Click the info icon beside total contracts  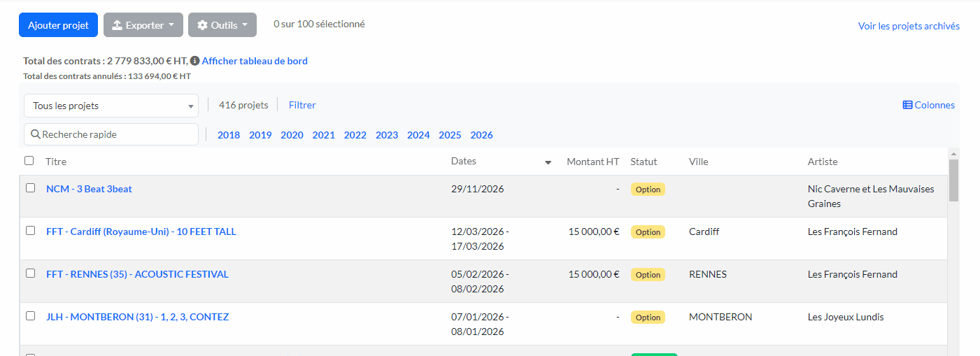(x=195, y=61)
